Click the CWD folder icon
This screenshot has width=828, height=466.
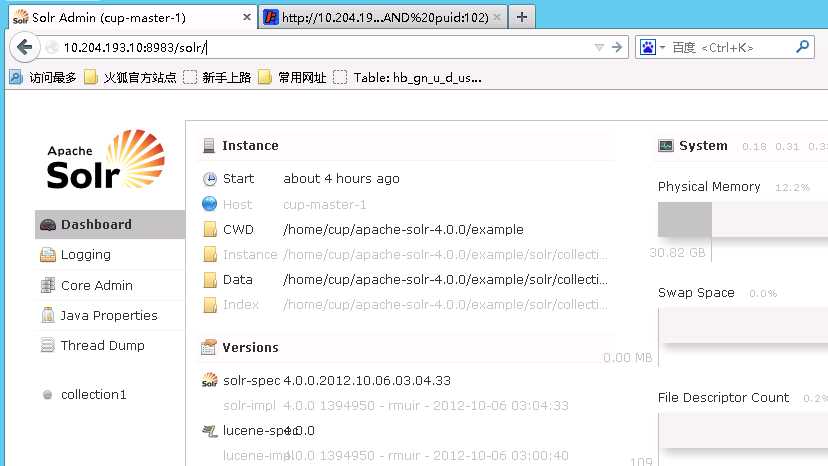pos(210,229)
